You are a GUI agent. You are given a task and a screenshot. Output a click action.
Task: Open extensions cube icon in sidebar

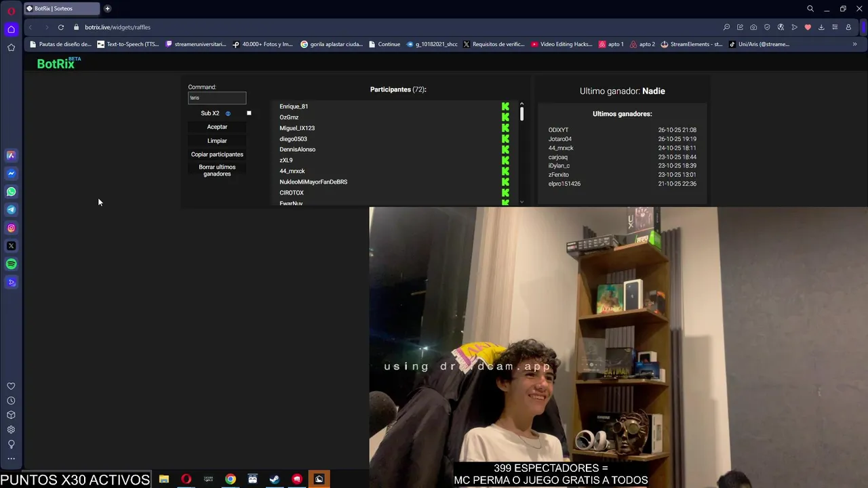(x=11, y=415)
